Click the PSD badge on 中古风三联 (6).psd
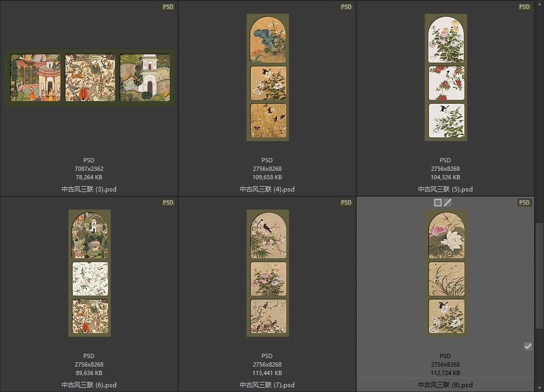544x392 pixels. (168, 203)
